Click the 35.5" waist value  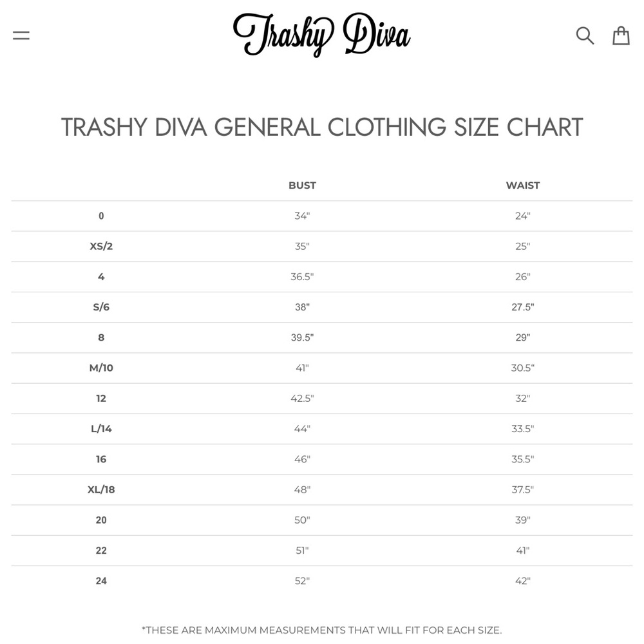pos(522,459)
